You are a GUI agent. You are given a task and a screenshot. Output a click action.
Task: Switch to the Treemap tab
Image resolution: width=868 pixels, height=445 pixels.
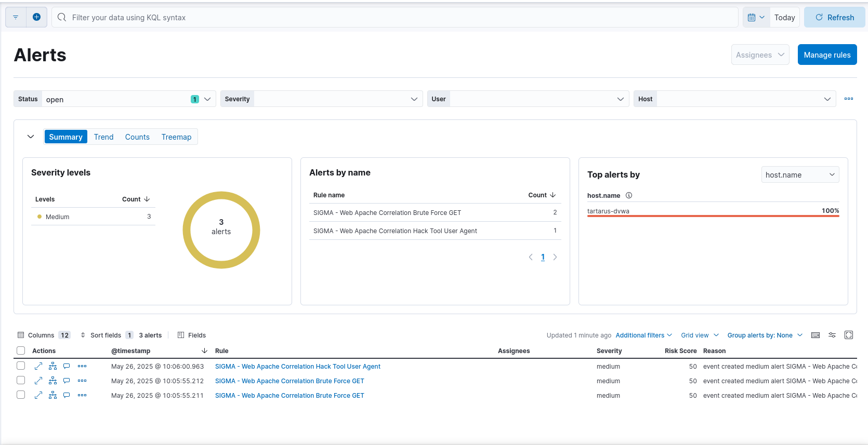coord(176,137)
